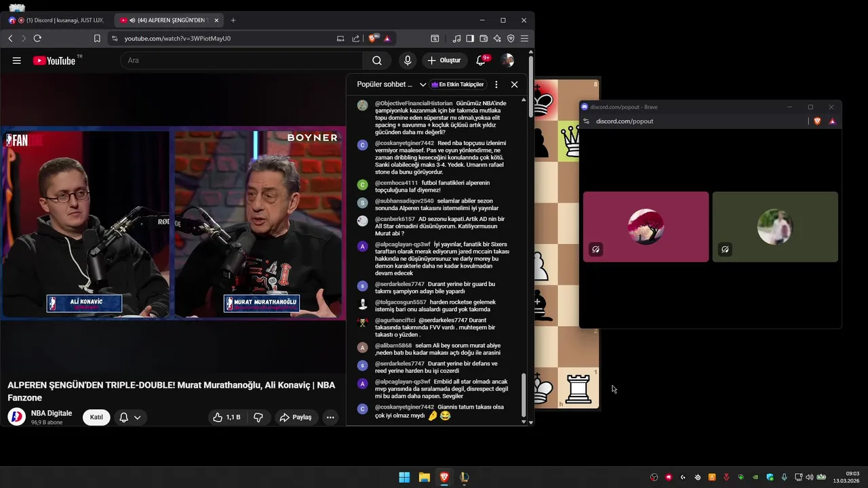868x488 pixels.
Task: Open the volume speaker icon in the tray
Action: tap(809, 477)
